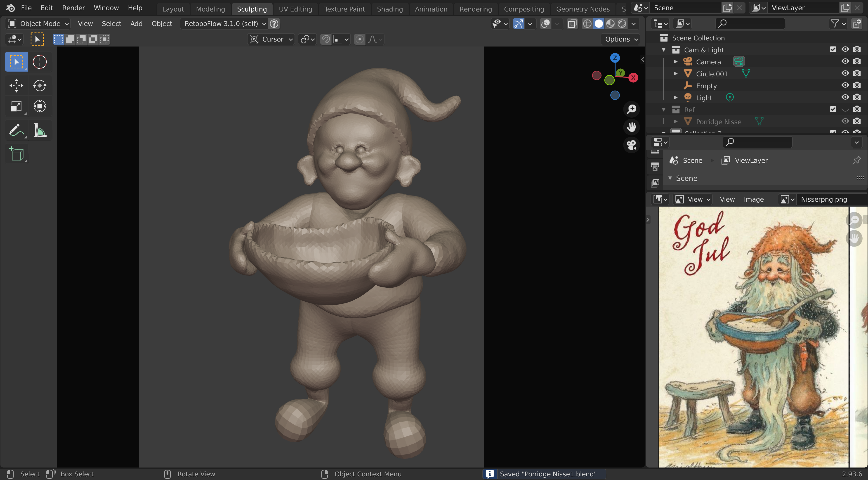Hide the Camera object in outliner
Viewport: 868px width, 480px height.
845,62
